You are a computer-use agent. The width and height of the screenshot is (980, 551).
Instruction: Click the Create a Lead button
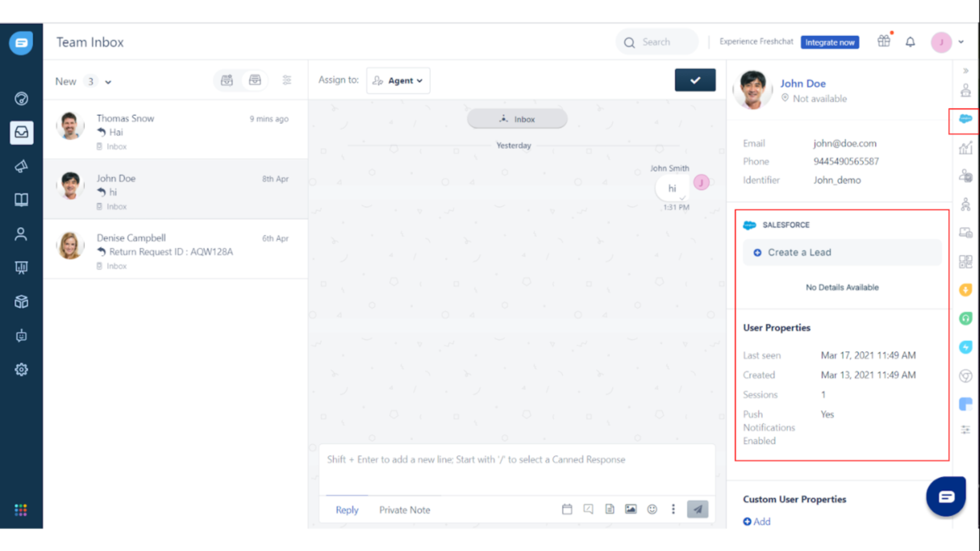pyautogui.click(x=841, y=252)
